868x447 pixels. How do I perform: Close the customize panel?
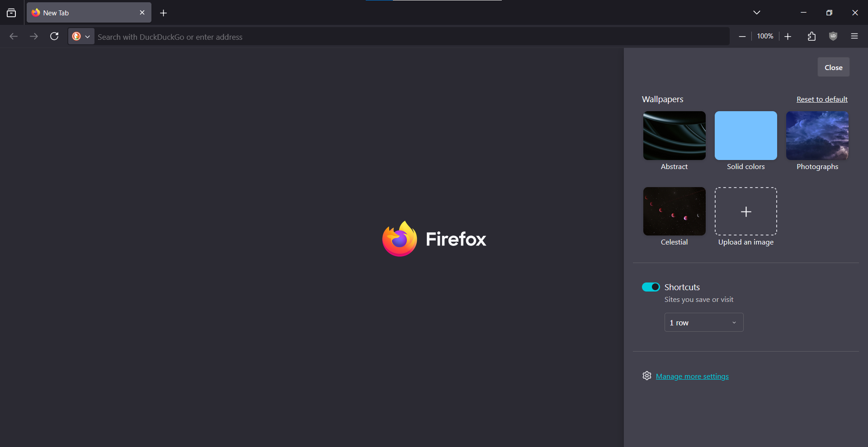(834, 67)
